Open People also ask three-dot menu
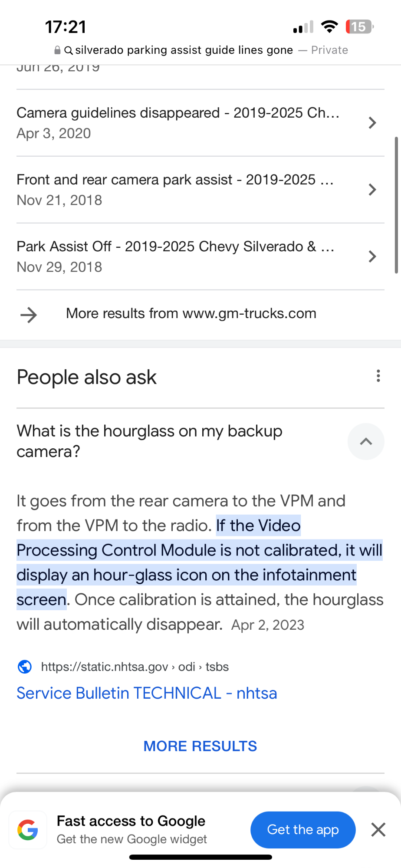The width and height of the screenshot is (401, 868). (x=378, y=376)
